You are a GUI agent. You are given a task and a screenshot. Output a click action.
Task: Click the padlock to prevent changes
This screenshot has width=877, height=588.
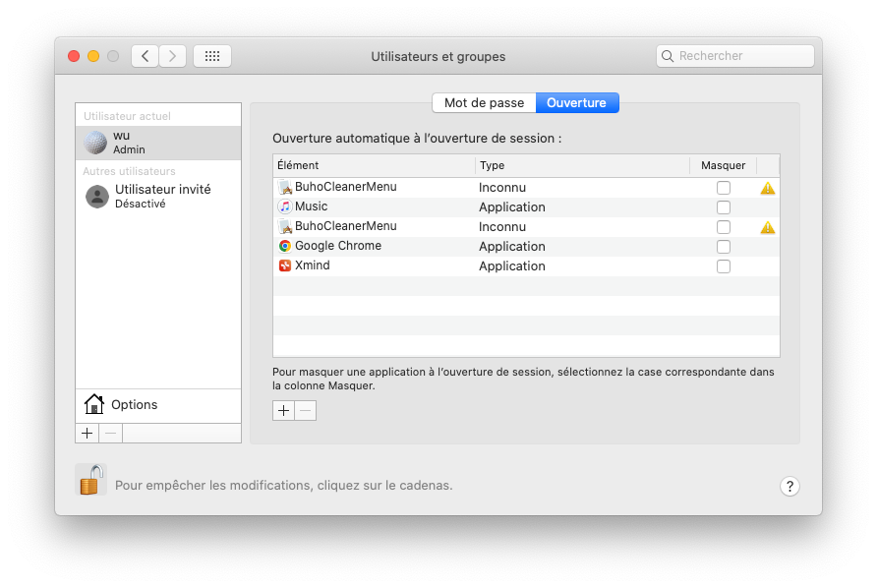[91, 480]
